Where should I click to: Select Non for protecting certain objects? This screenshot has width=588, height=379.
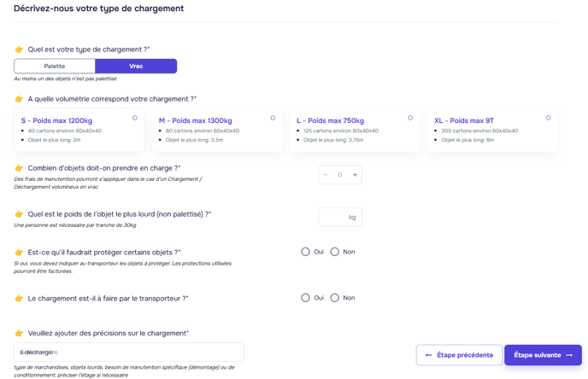coord(335,252)
